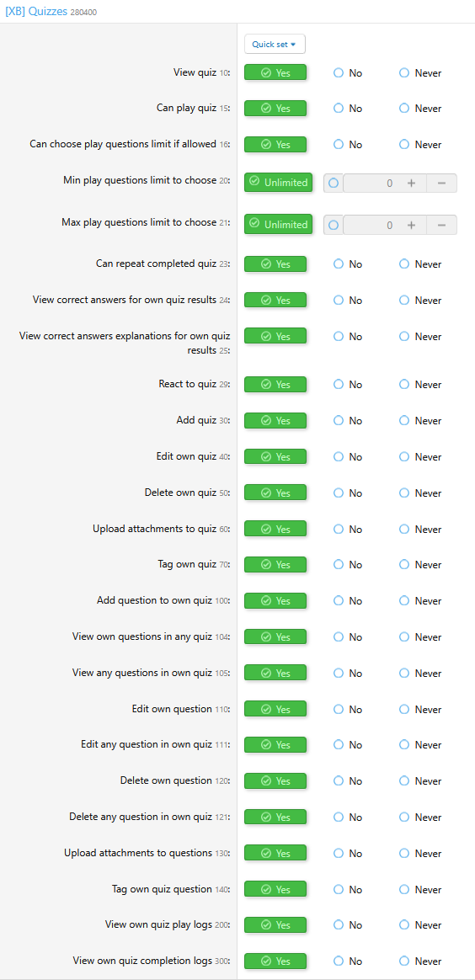Select the custom value radio for Min play questions limit
Image resolution: width=475 pixels, height=980 pixels.
(x=334, y=184)
